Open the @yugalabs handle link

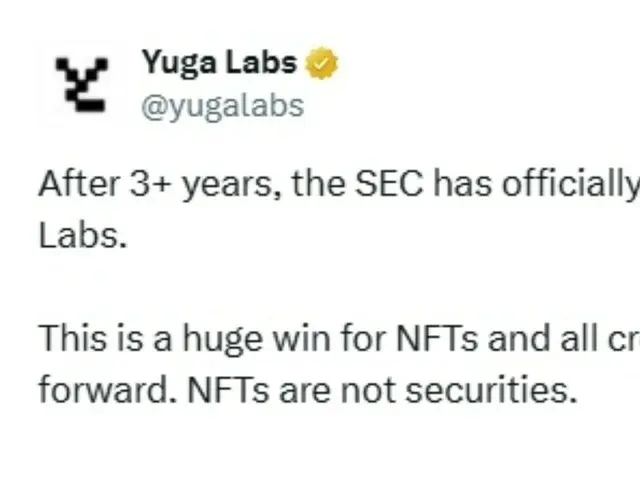[222, 105]
